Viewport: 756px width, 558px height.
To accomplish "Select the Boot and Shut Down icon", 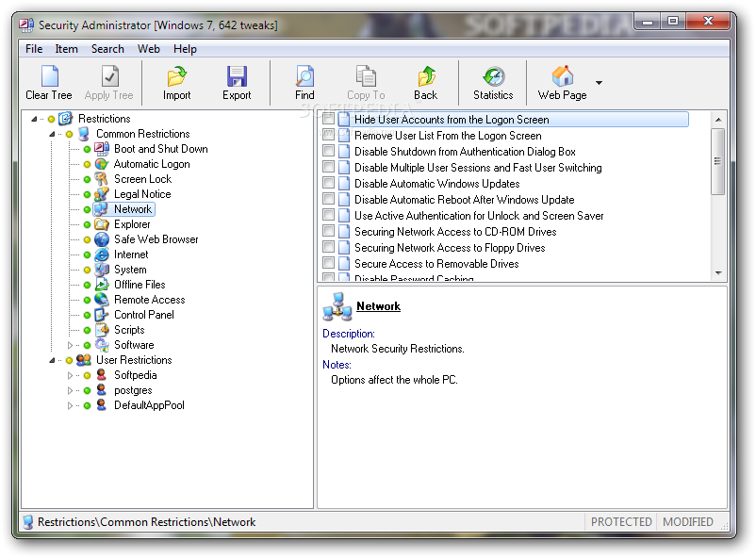I will click(x=102, y=149).
